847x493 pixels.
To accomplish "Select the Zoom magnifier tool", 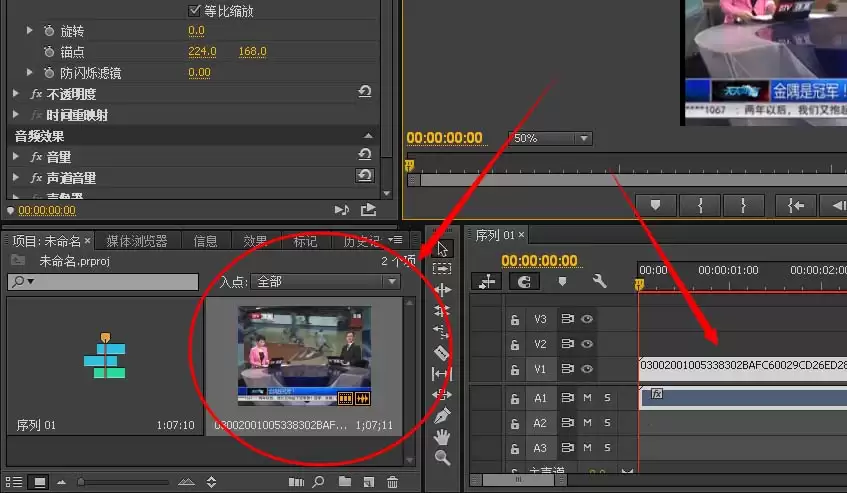I will click(x=442, y=457).
